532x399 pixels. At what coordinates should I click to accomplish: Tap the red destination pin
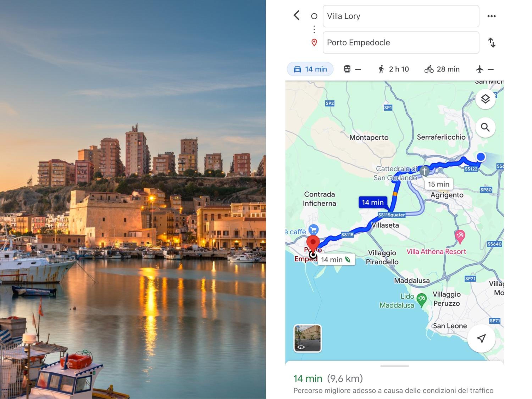(313, 244)
